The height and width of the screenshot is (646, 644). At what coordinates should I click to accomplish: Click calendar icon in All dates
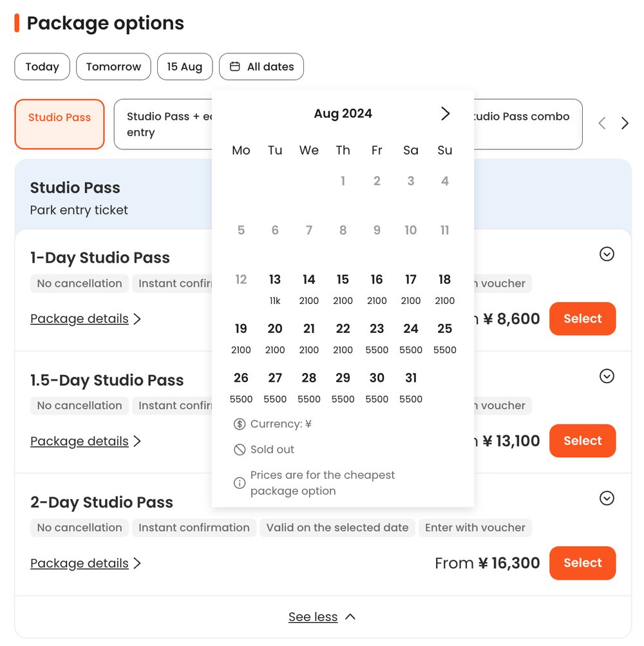pos(235,66)
